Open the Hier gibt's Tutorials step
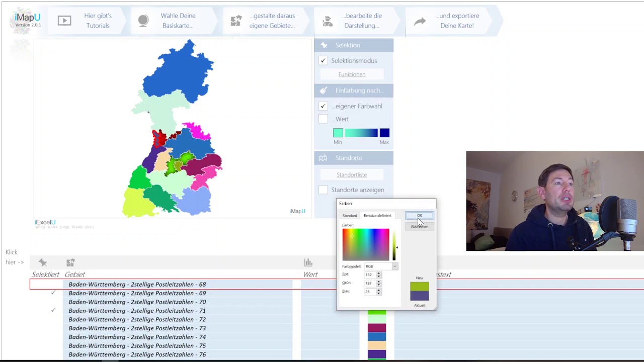644x362 pixels. click(88, 21)
